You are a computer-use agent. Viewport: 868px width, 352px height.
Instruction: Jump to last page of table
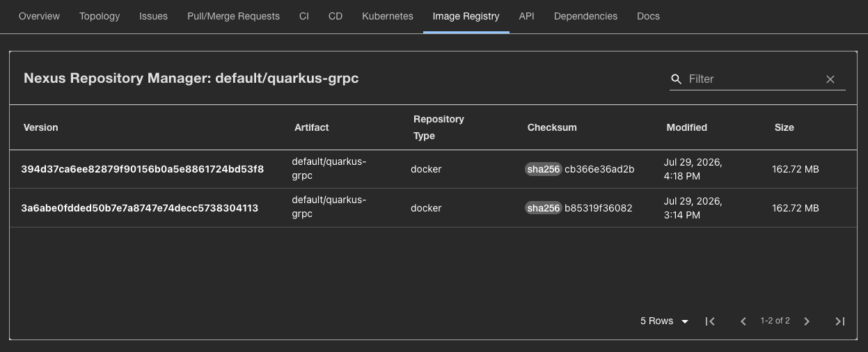[839, 321]
